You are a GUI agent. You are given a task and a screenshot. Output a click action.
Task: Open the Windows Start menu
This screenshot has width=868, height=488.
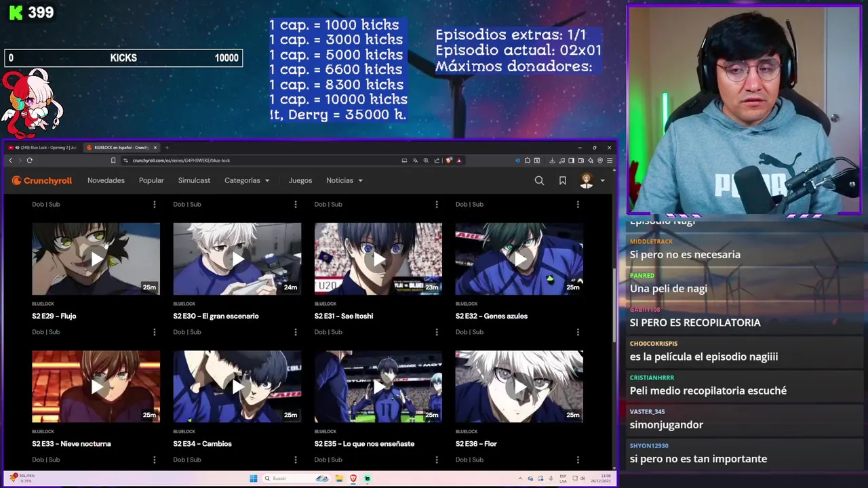tap(254, 479)
